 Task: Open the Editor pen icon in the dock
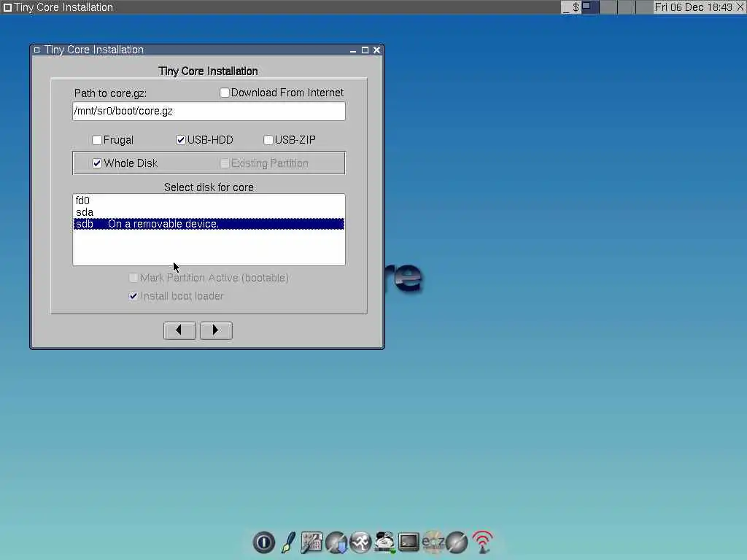click(287, 542)
